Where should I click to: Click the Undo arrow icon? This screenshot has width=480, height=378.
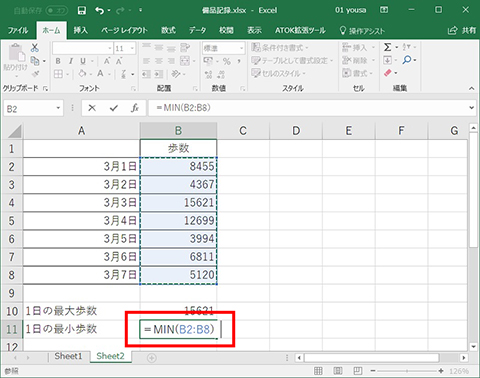point(99,11)
